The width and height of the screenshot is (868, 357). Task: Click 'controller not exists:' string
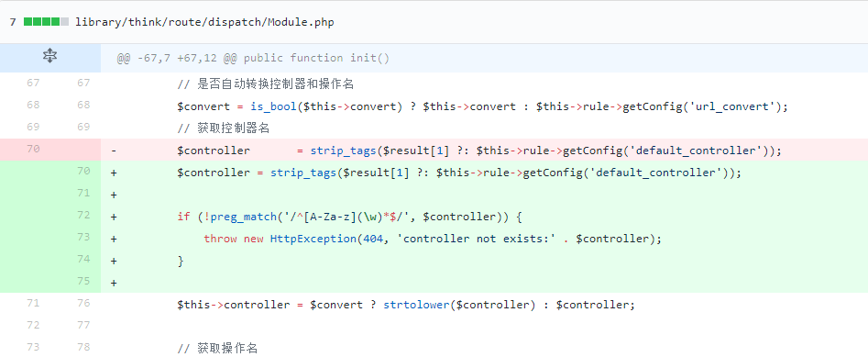[x=476, y=239]
